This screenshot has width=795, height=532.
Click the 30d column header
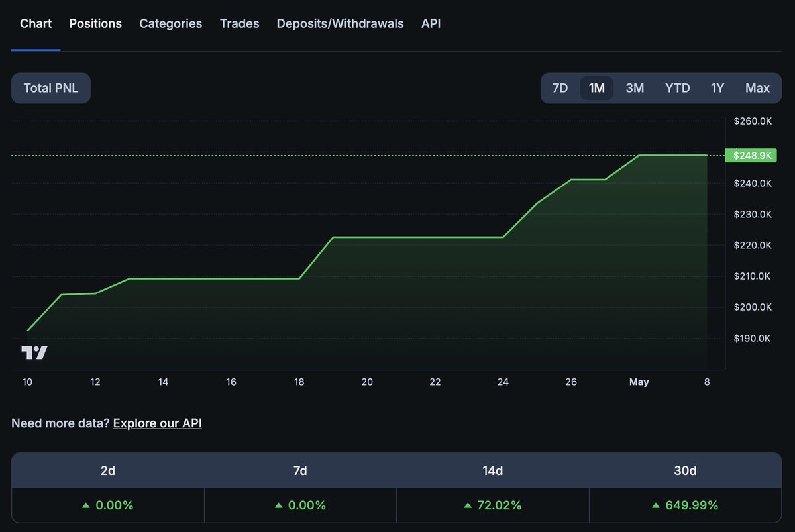685,470
